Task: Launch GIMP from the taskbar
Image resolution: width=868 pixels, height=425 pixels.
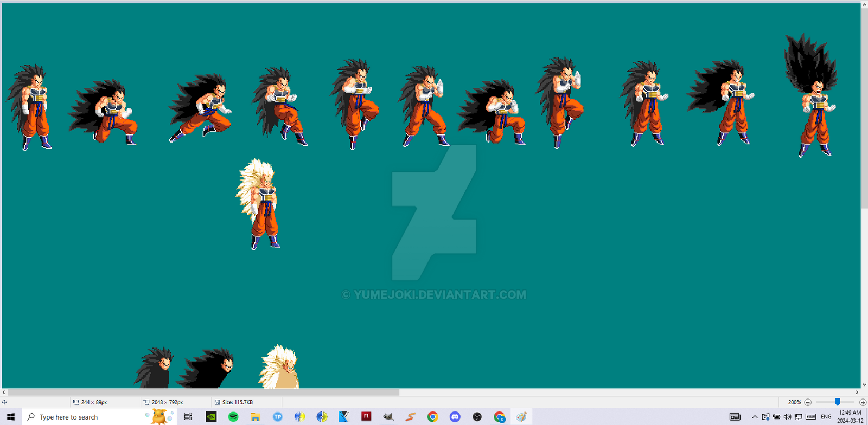Action: point(388,417)
